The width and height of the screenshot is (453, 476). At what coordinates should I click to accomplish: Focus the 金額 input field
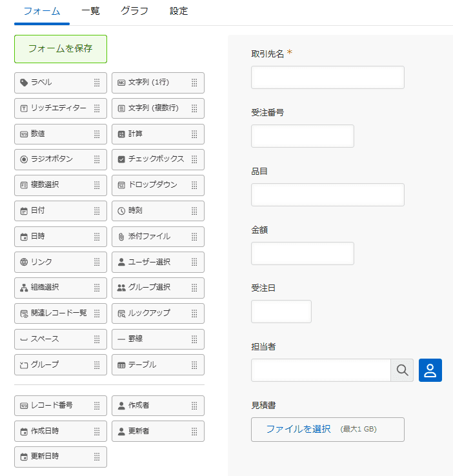tap(303, 253)
